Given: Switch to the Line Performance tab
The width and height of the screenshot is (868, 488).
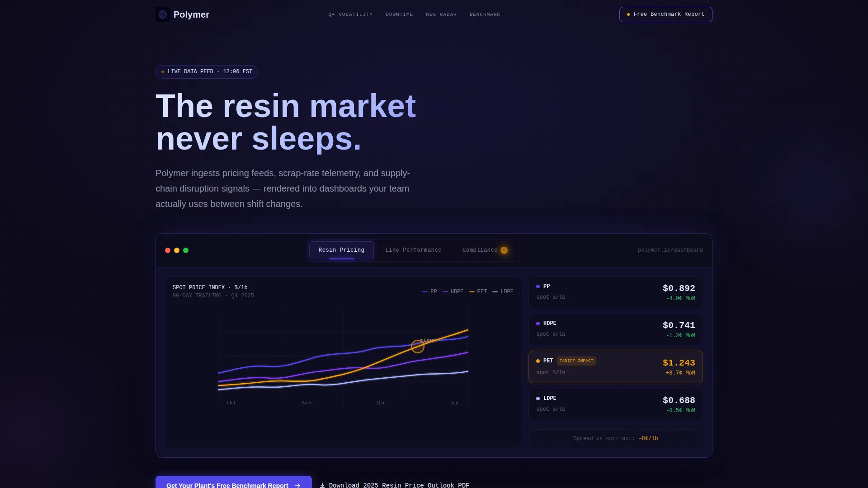Looking at the screenshot, I should [413, 250].
